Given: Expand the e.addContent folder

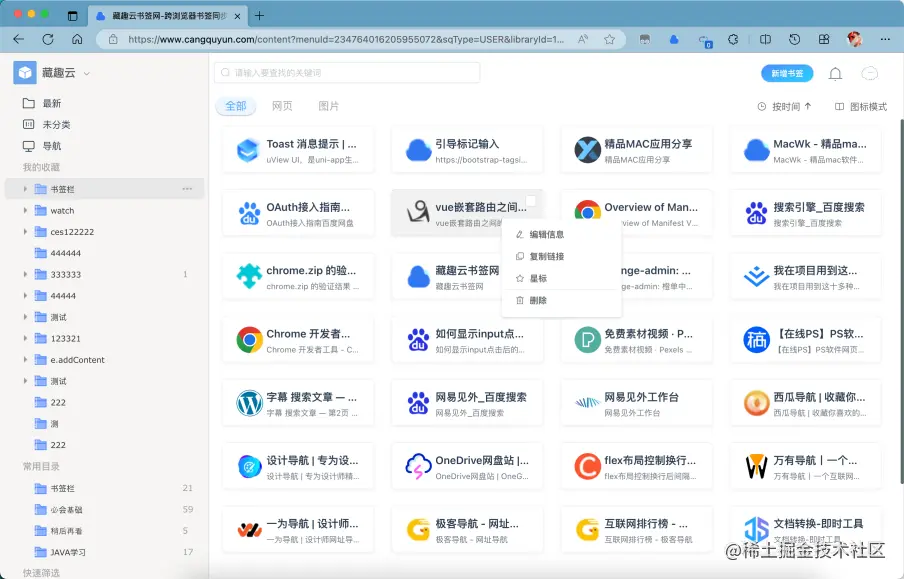Looking at the screenshot, I should 25,359.
